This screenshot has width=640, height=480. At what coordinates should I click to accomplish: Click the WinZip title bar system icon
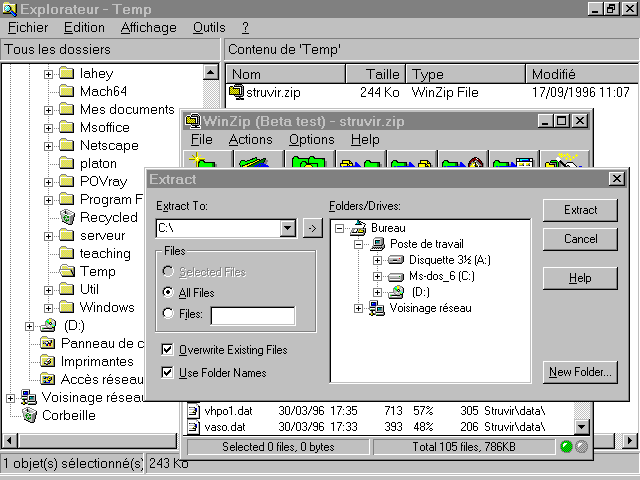coord(193,120)
